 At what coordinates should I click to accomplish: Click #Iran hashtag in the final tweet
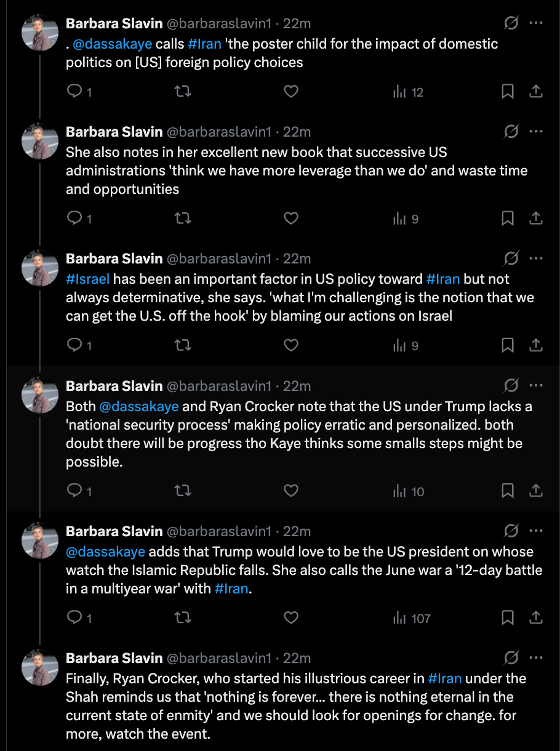pos(444,678)
